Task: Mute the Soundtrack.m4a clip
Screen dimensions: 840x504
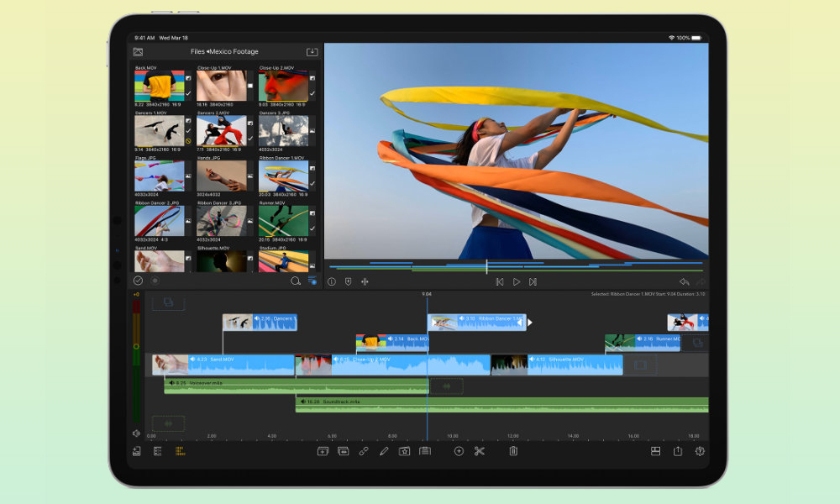Action: coord(302,402)
